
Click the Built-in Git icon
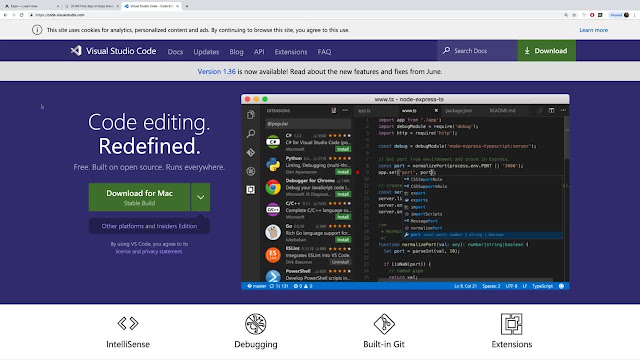tap(384, 324)
